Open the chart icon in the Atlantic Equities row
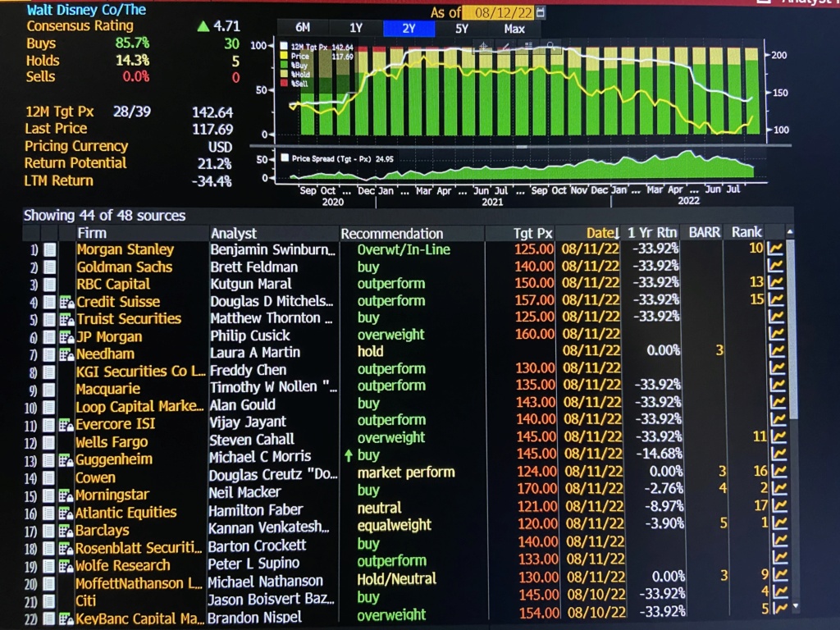 pyautogui.click(x=779, y=506)
